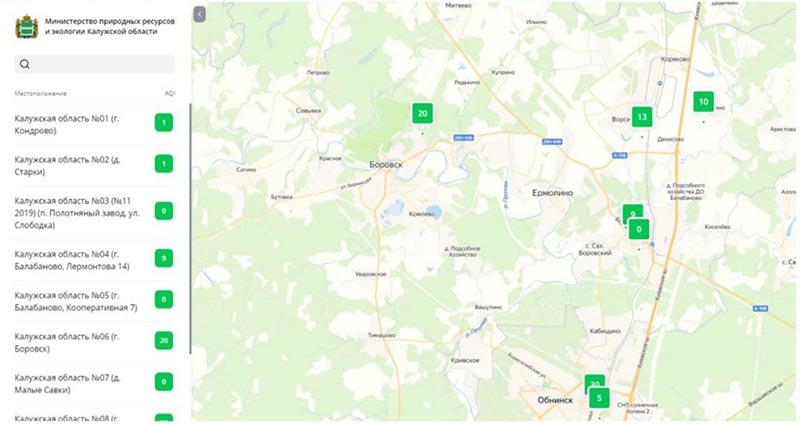Select map marker 20 near Боровск
This screenshot has width=800, height=425.
coord(422,113)
